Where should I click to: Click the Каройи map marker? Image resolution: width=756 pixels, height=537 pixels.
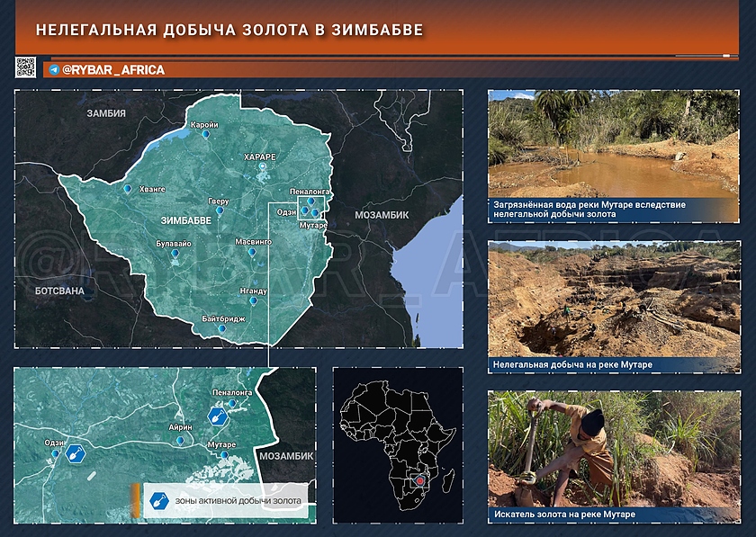[x=205, y=134]
